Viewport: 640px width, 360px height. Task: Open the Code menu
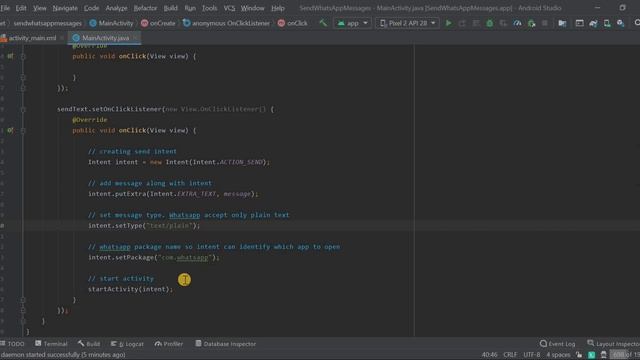[91, 8]
